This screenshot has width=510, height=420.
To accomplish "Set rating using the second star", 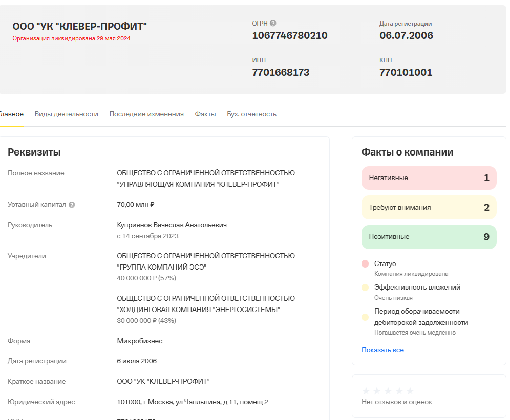I will click(x=377, y=390).
